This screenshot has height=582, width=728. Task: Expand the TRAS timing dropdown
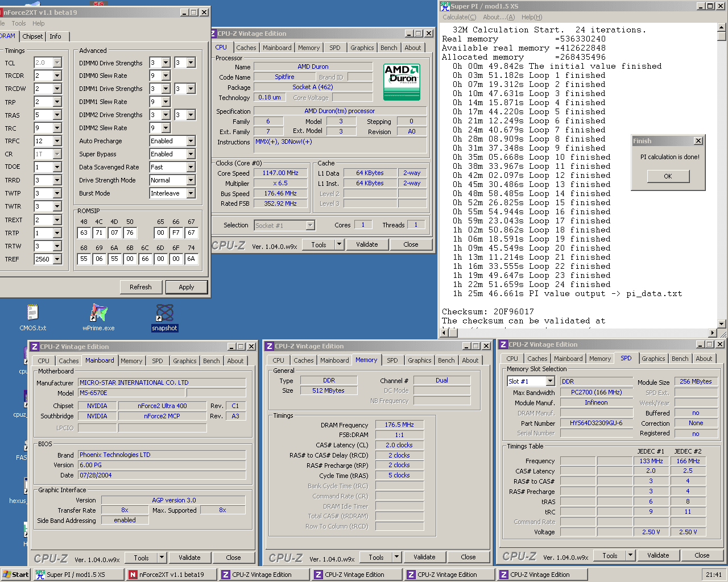click(x=57, y=115)
